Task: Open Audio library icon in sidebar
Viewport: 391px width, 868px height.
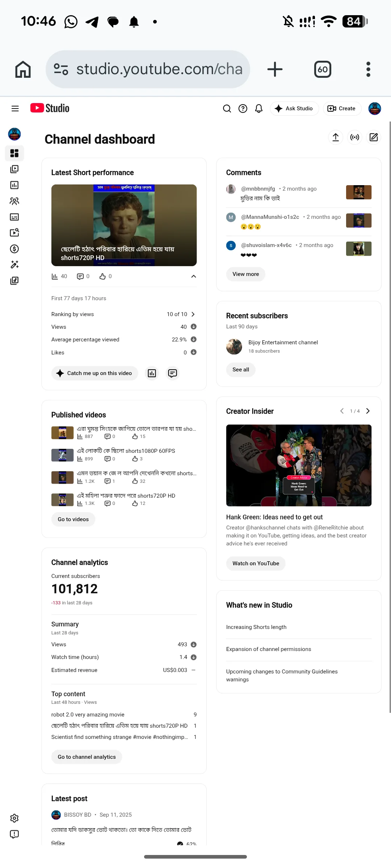Action: 14,281
